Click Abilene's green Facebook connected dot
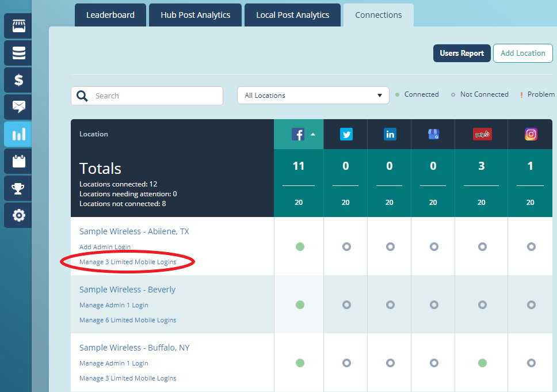557x392 pixels. click(300, 246)
